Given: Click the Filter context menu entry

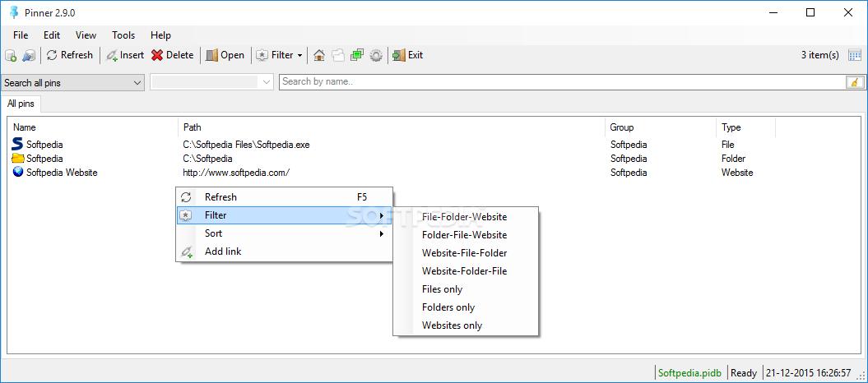Looking at the screenshot, I should tap(284, 215).
